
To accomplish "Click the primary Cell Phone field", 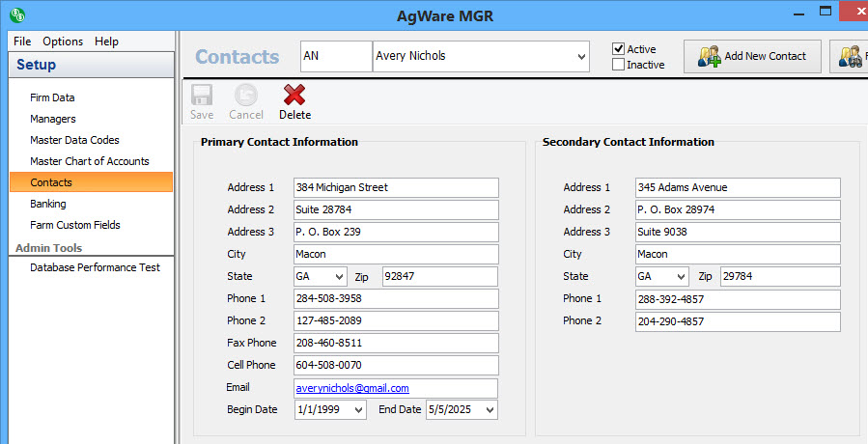I will 396,366.
